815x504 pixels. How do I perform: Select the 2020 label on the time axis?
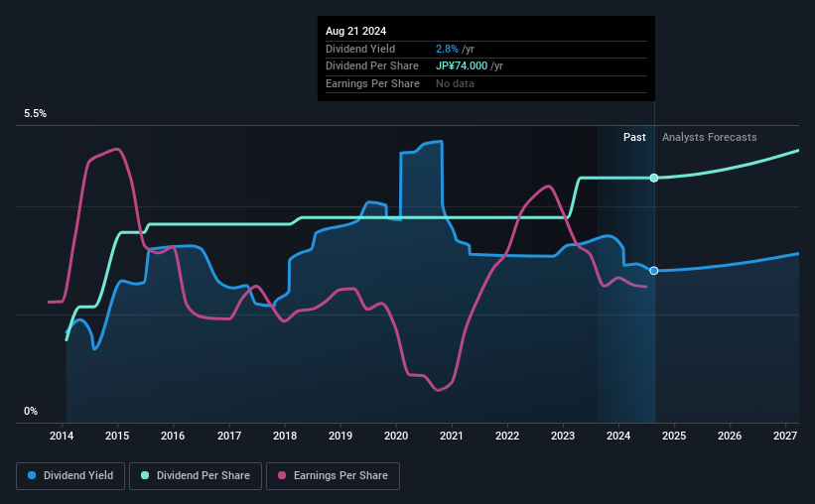[x=396, y=436]
